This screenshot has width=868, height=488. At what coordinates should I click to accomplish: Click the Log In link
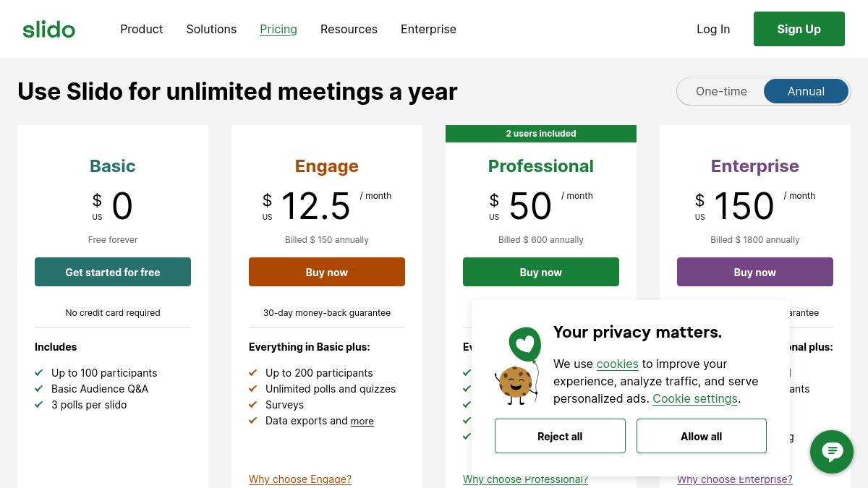tap(713, 29)
